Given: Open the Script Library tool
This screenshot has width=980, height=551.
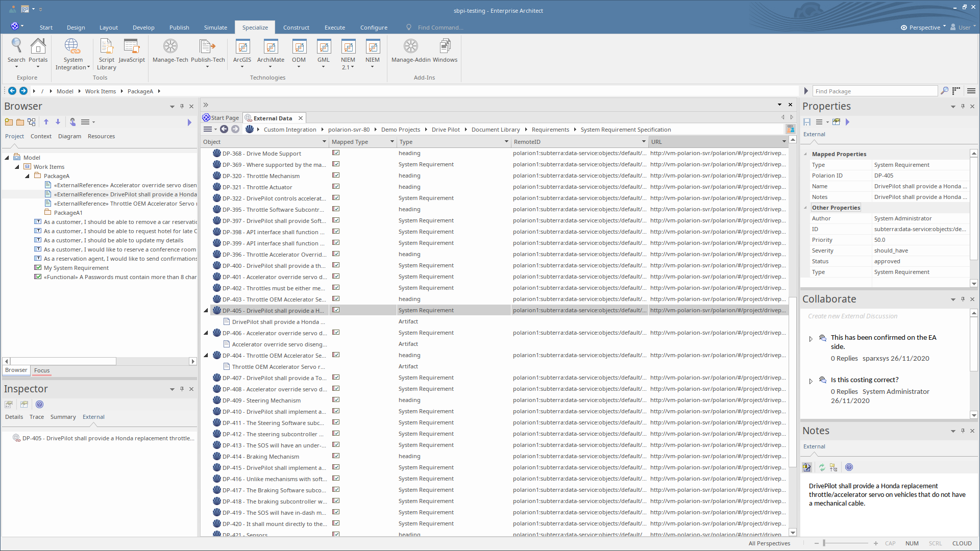Looking at the screenshot, I should click(x=106, y=54).
